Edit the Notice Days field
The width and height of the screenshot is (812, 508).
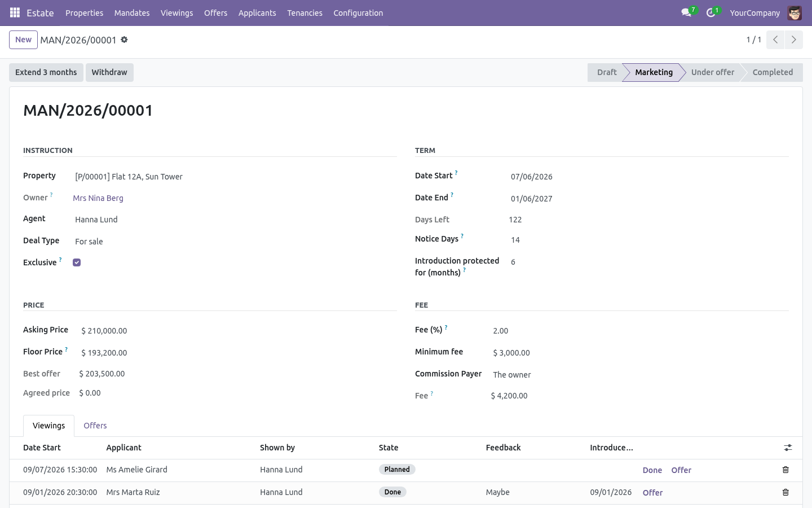648,240
